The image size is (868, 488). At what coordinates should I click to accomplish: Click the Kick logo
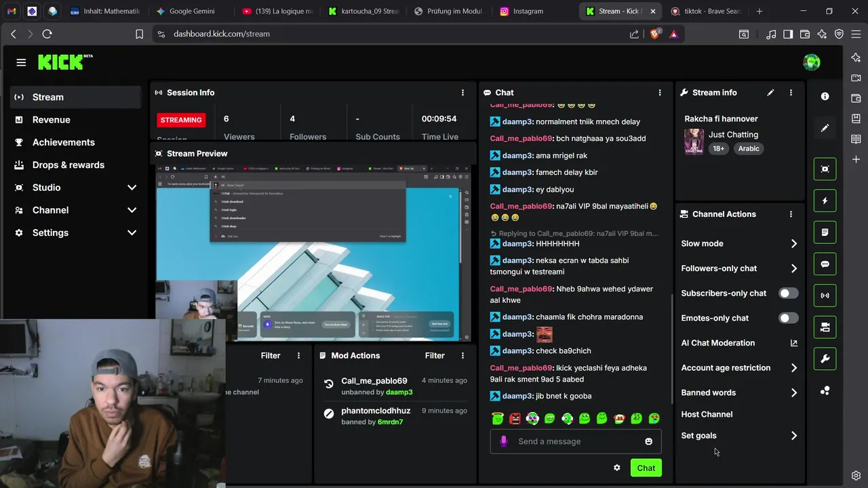pyautogui.click(x=65, y=62)
